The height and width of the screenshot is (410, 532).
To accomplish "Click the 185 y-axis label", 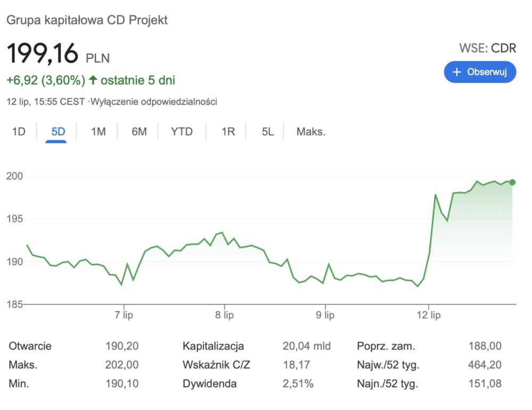I will (14, 304).
